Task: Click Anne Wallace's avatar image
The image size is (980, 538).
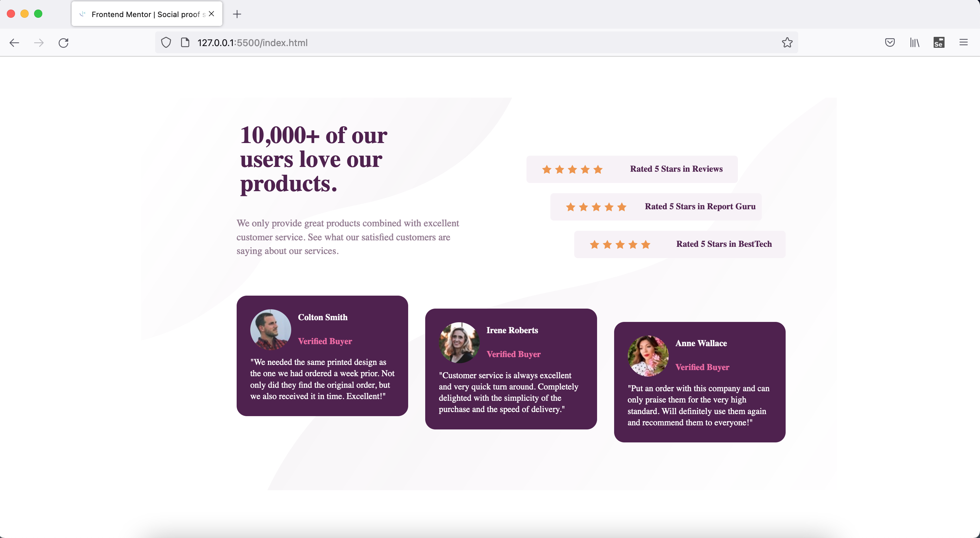Action: tap(648, 356)
